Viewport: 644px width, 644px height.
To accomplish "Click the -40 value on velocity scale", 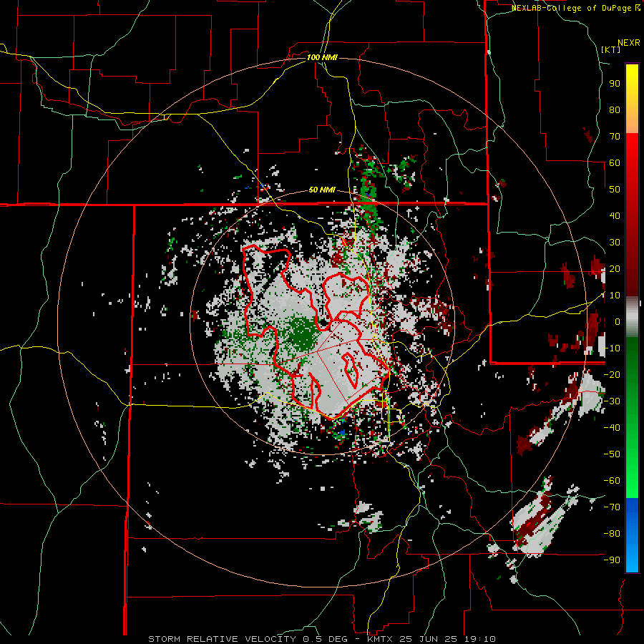I will pos(612,428).
